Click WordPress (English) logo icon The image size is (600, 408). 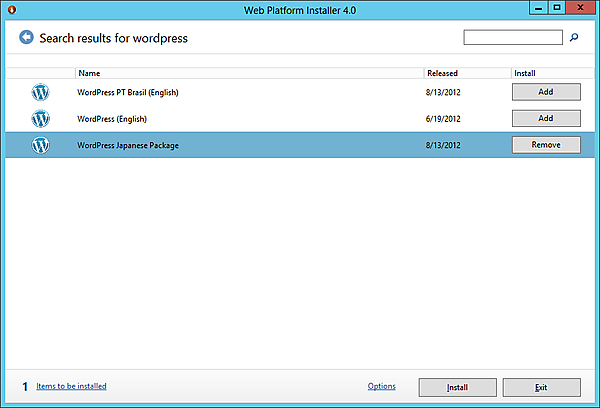point(40,118)
